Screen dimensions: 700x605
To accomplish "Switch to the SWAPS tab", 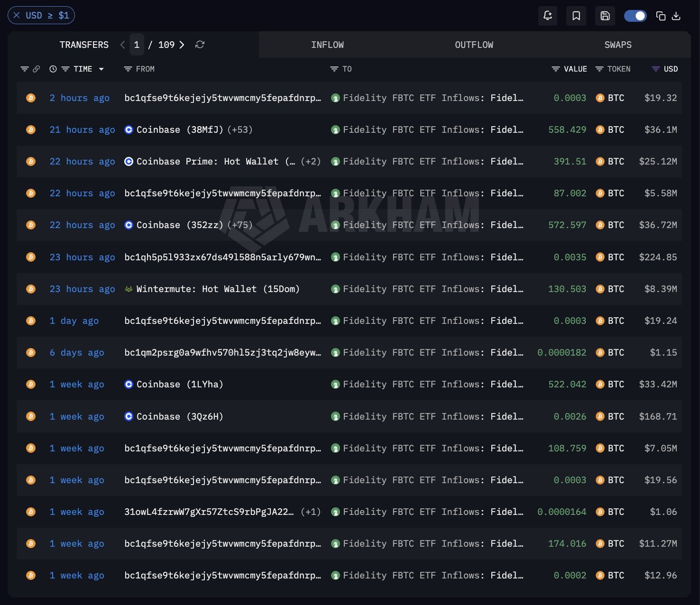I will coord(617,45).
